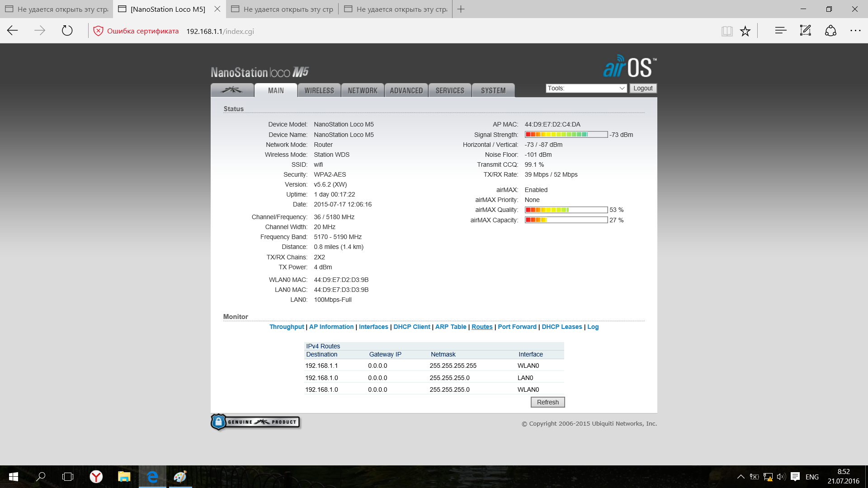Open battery status tray icon

pyautogui.click(x=754, y=477)
